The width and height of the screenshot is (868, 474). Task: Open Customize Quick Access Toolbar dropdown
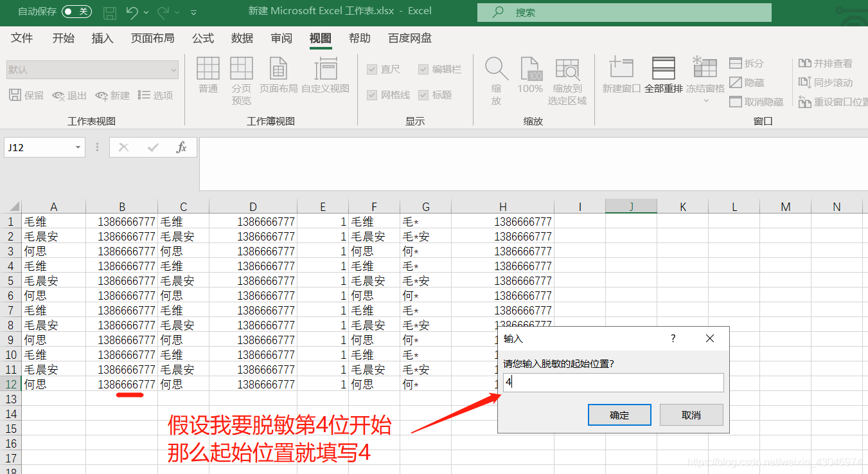(x=194, y=12)
